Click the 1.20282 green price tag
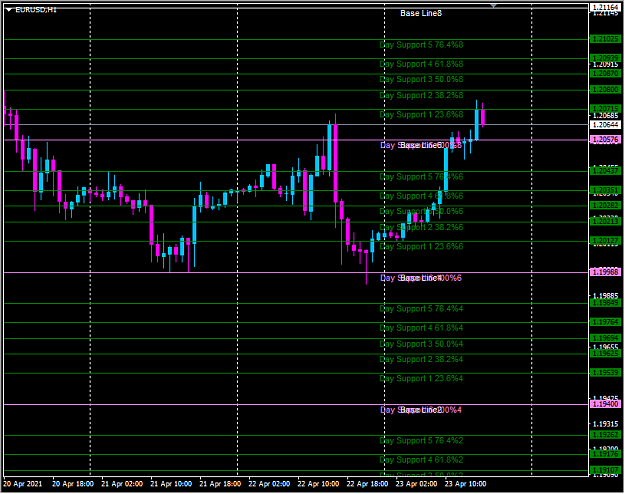This screenshot has width=625, height=494. point(605,206)
